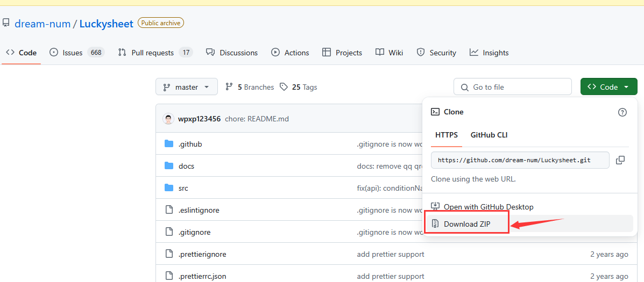The image size is (644, 282).
Task: Click the Pull requests count badge 17
Action: click(186, 53)
